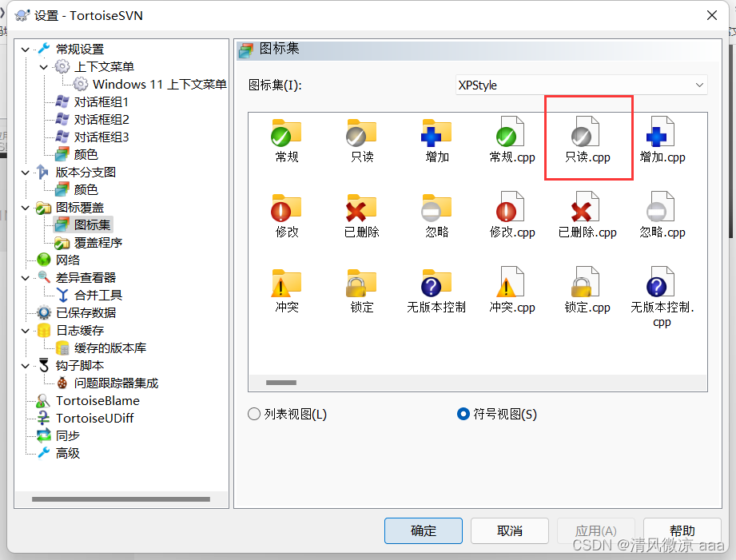
Task: Click the globe icon beside 网络
Action: coord(44,260)
